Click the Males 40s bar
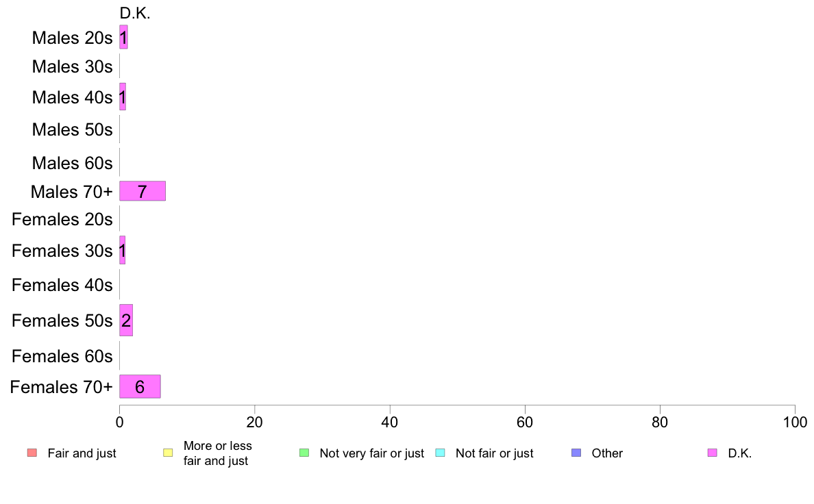Image resolution: width=814 pixels, height=504 pixels. 123,97
